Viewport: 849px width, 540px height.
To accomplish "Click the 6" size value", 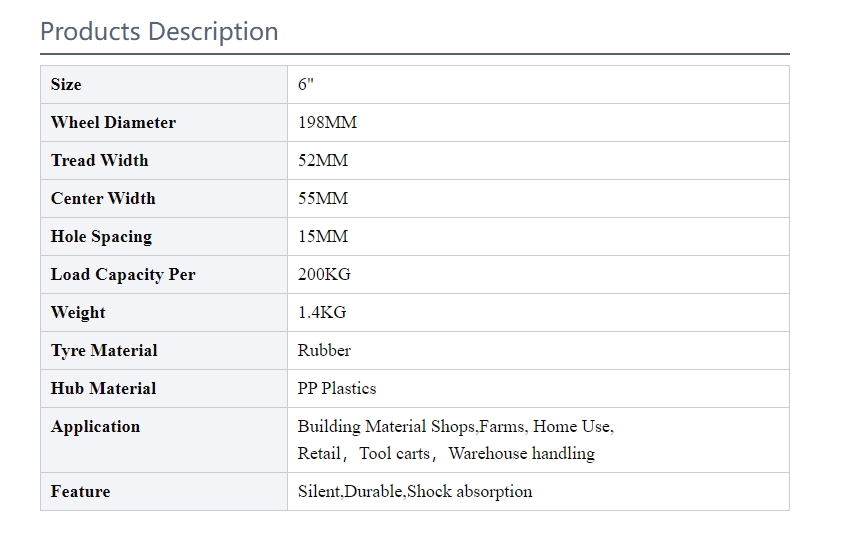I will (306, 84).
